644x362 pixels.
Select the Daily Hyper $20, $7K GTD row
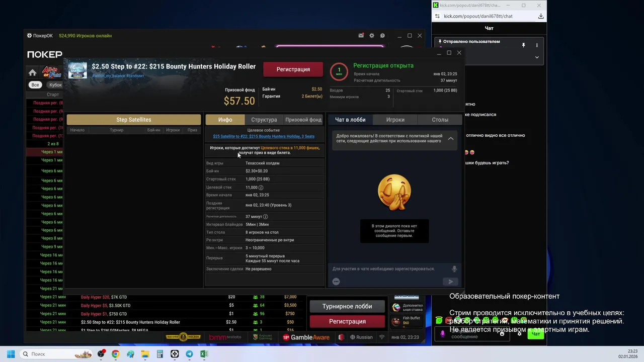click(x=166, y=297)
